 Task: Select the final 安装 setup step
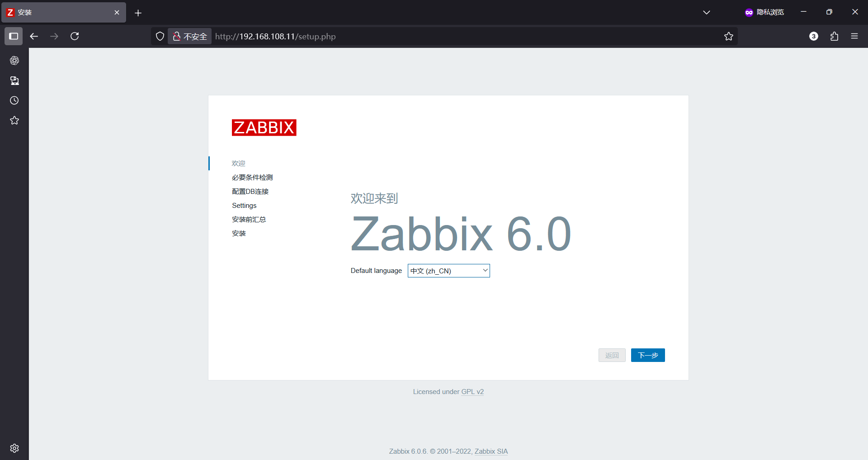coord(239,233)
